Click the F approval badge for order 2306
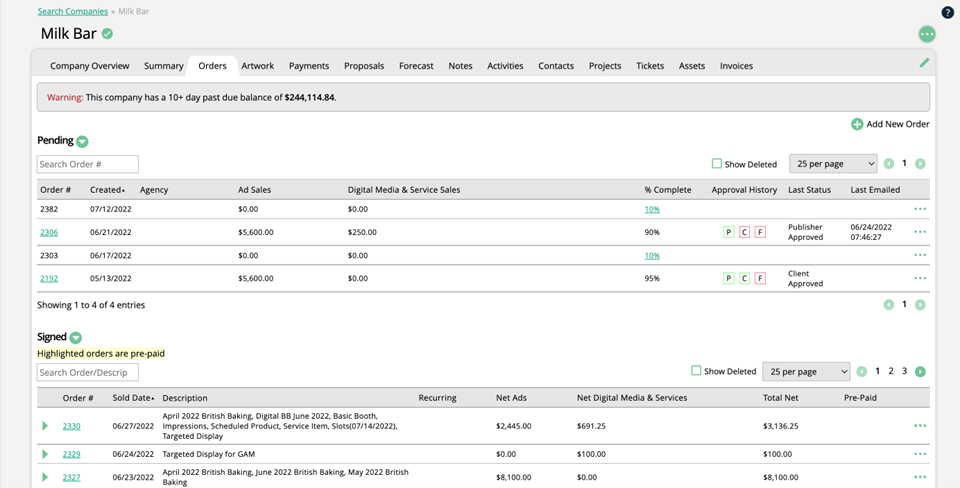960x488 pixels. 760,232
